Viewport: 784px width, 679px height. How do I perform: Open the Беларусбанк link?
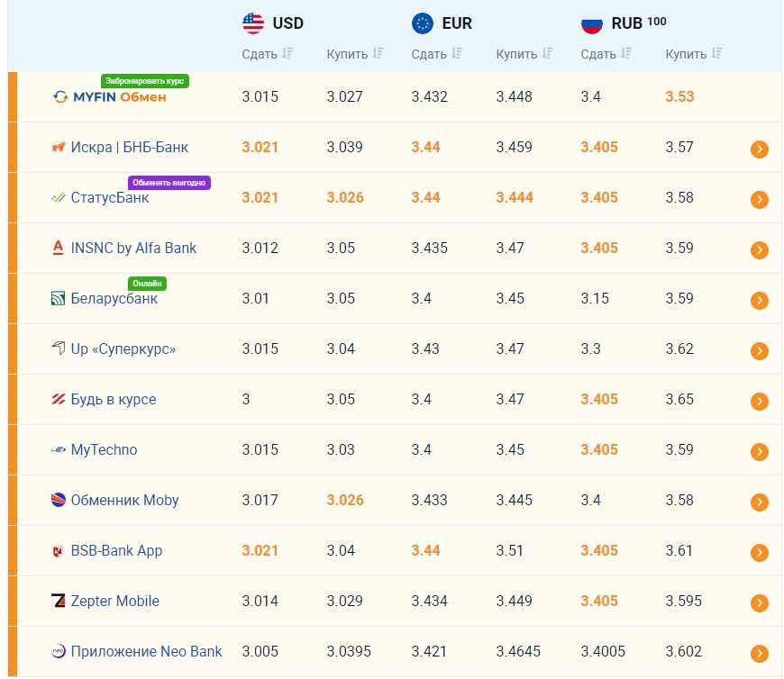point(114,298)
